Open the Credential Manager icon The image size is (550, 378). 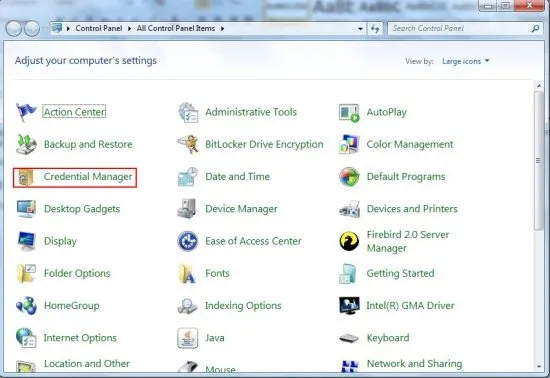coord(26,177)
